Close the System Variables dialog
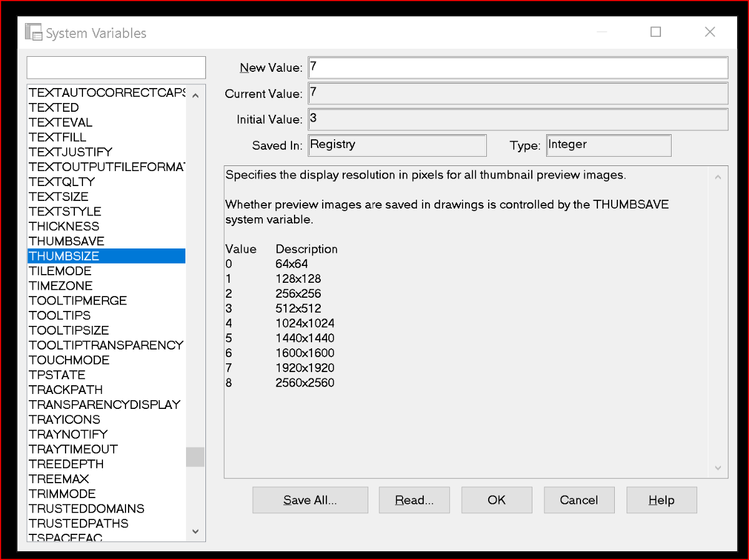The image size is (749, 560). 710,32
